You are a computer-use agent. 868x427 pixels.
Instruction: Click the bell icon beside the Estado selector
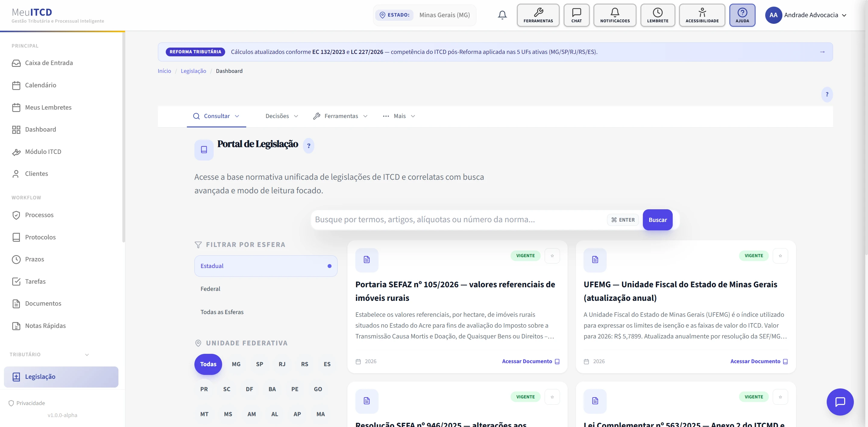pos(502,15)
